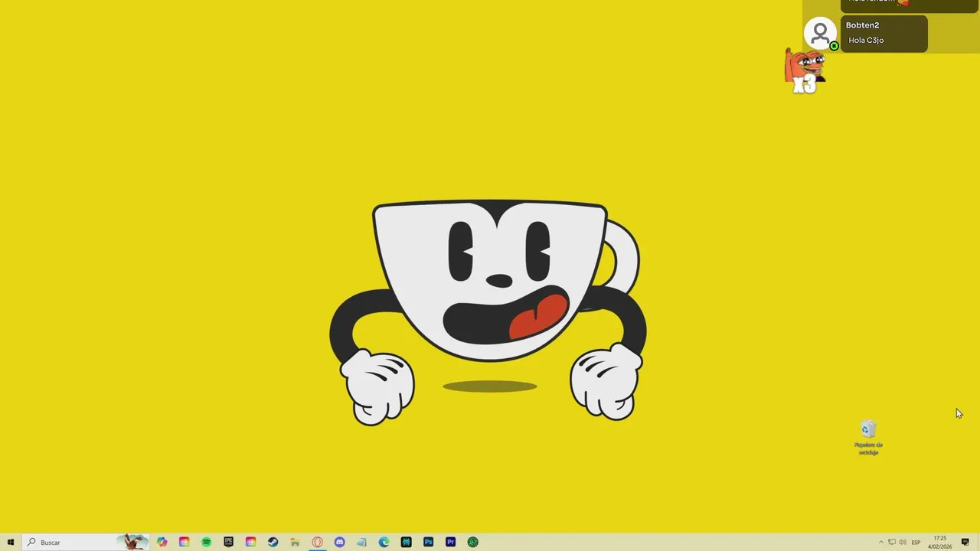Open the taskbar icon between Discord and Edge
This screenshot has width=980, height=551.
(x=361, y=542)
